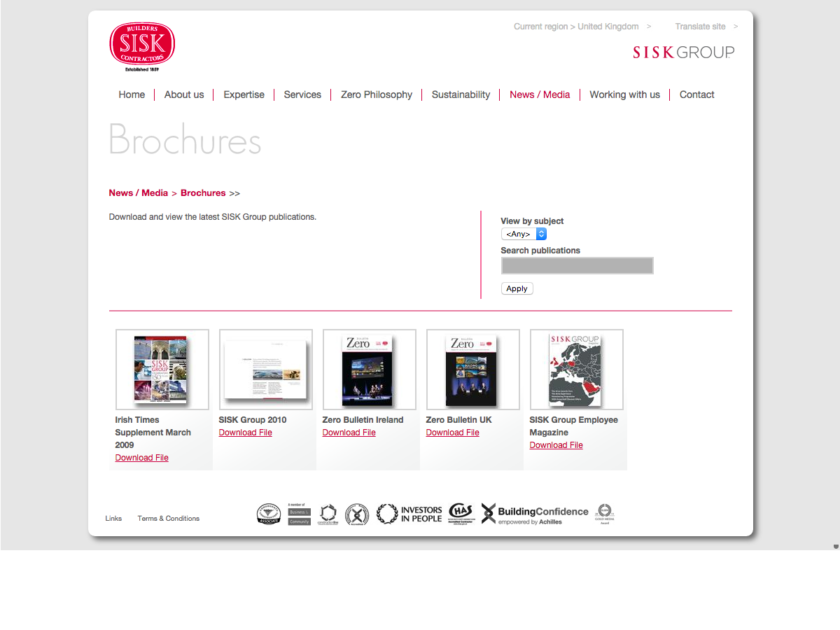The image size is (840, 630).
Task: Click the 'Irish Times Supplement March 2009' title
Action: click(x=153, y=433)
